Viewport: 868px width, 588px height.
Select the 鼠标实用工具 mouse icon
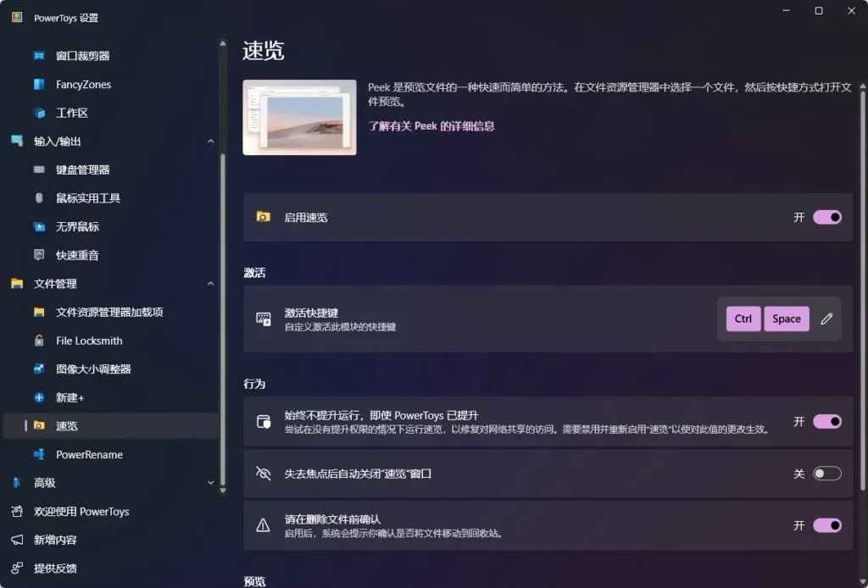(39, 198)
